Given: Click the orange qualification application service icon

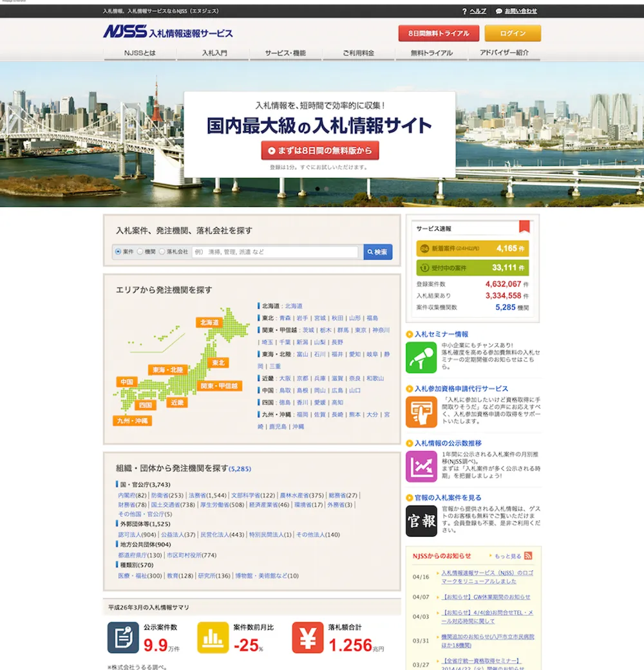Looking at the screenshot, I should pyautogui.click(x=421, y=412).
